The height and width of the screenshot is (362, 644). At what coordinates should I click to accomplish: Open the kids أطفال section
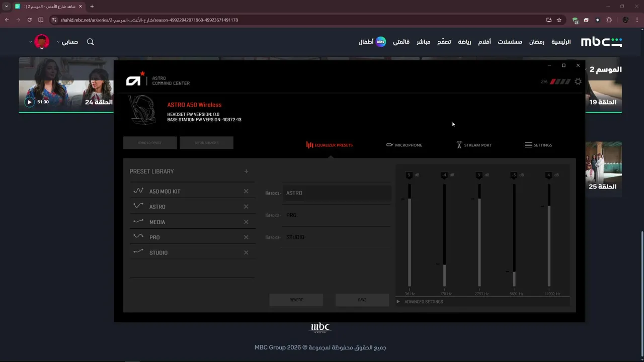[x=372, y=42]
